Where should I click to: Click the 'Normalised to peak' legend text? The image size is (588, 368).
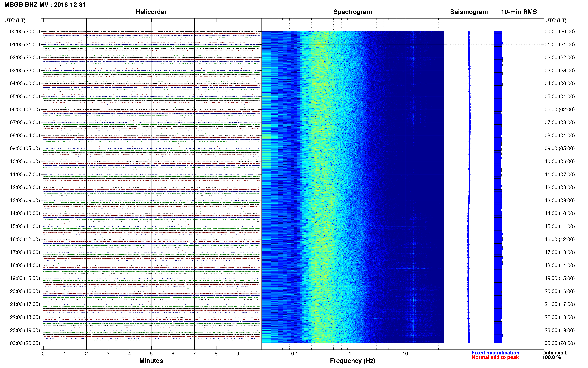[495, 357]
